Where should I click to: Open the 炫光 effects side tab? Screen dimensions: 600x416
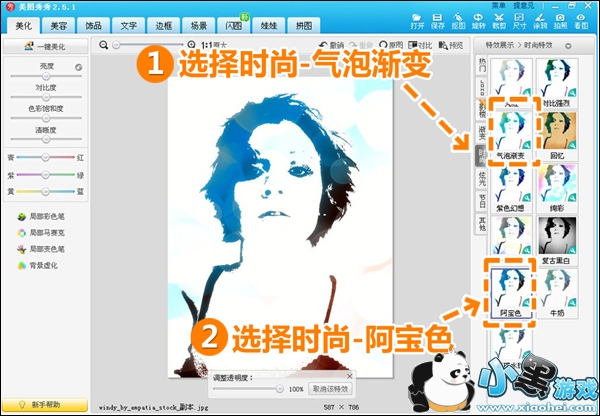(482, 179)
